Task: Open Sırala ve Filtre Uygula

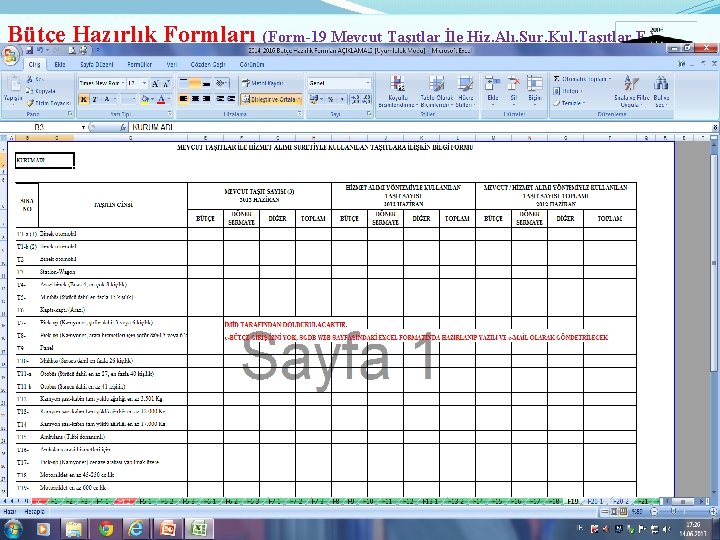Action: point(631,91)
